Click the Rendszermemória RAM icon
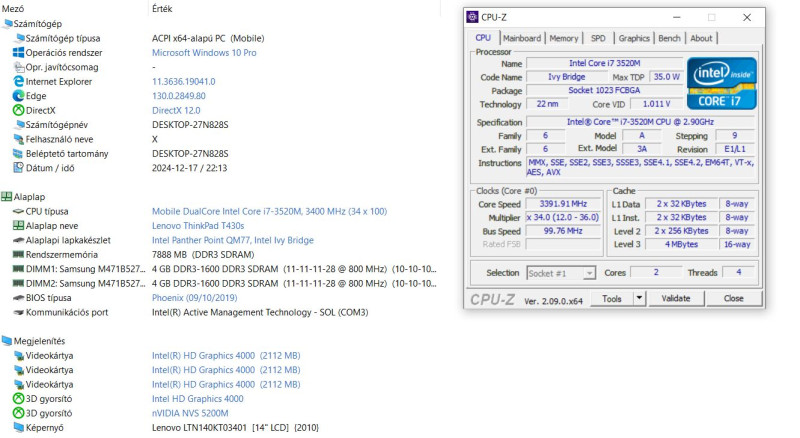The height and width of the screenshot is (438, 800). [18, 254]
